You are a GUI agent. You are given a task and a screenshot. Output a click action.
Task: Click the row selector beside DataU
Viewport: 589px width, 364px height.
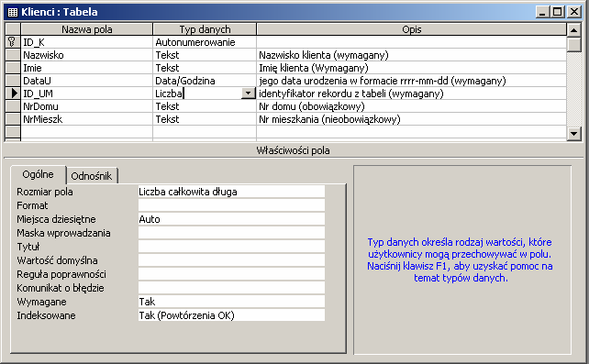click(x=13, y=81)
